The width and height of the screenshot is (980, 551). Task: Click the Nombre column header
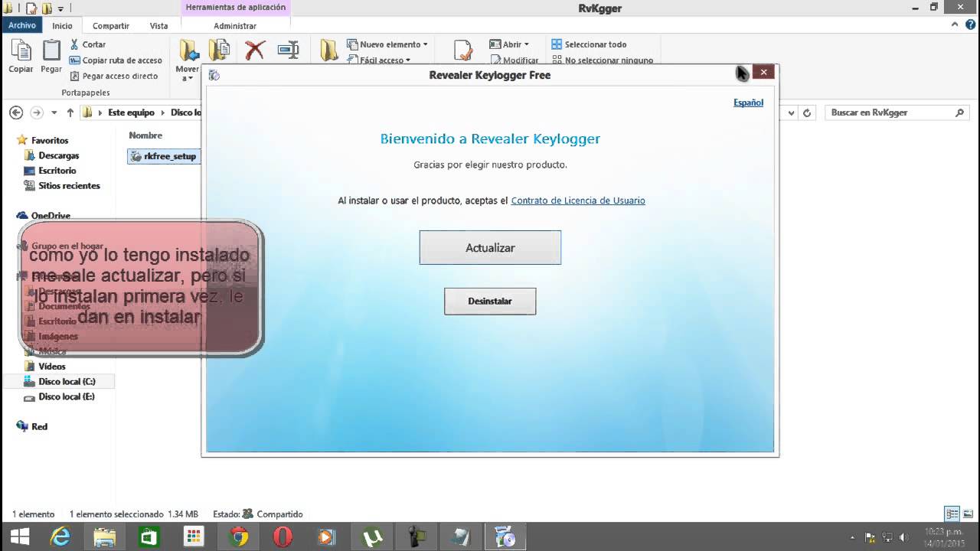pos(145,135)
